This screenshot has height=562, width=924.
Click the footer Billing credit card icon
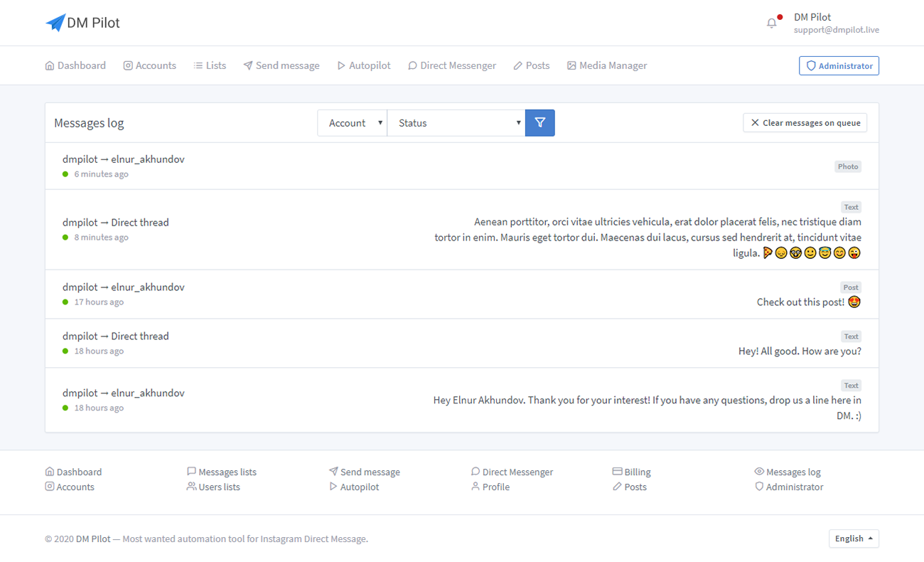(x=618, y=472)
